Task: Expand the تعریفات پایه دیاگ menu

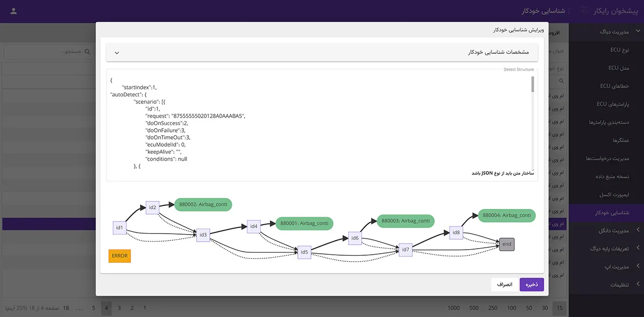Action: 638,249
